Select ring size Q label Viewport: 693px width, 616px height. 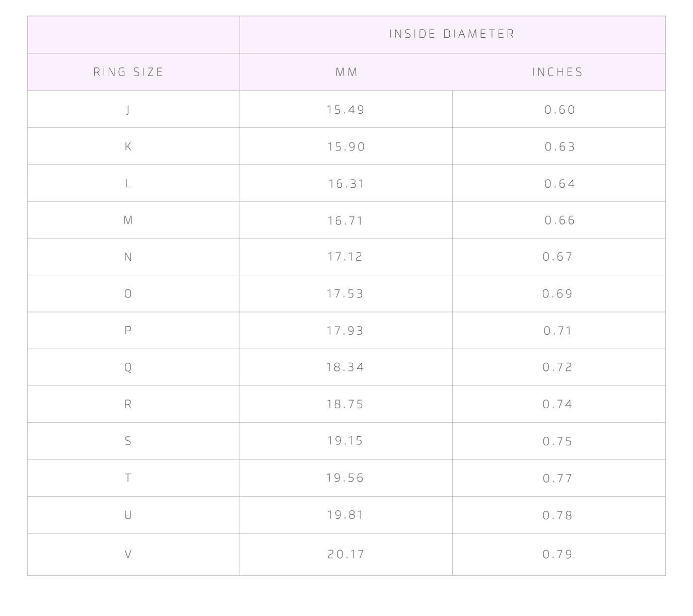tap(128, 367)
